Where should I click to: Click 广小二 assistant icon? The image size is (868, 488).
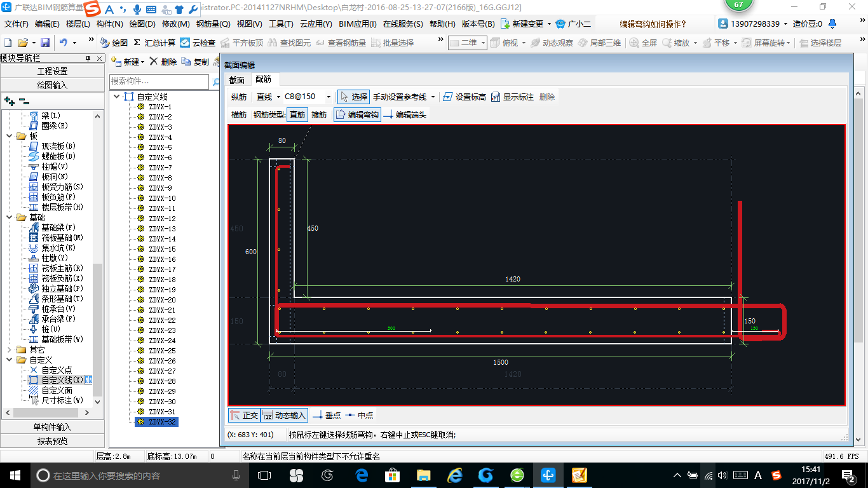[x=573, y=24]
